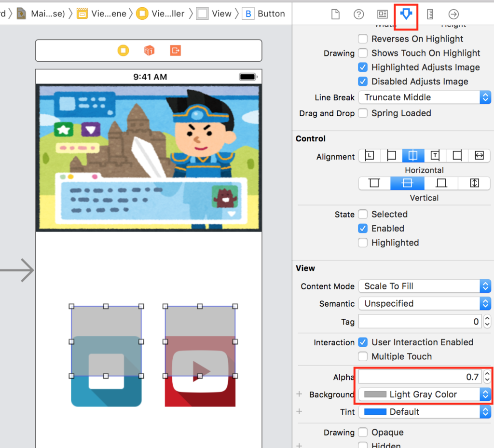This screenshot has width=494, height=448.
Task: Set horizontal alignment to trailing
Action: [435, 156]
